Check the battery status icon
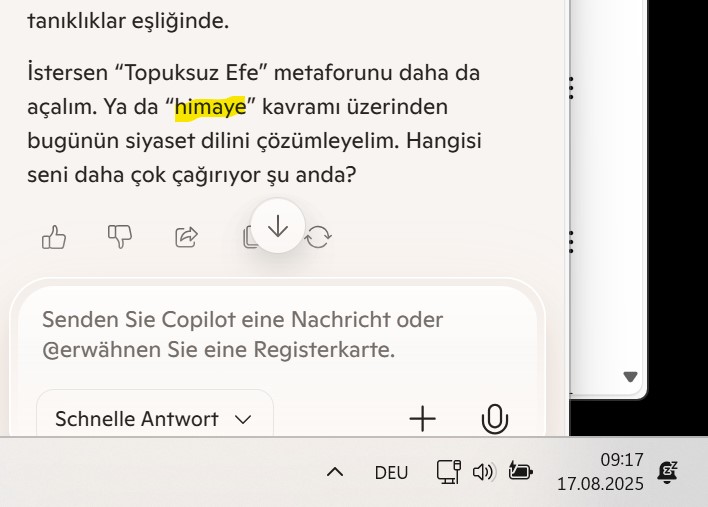The height and width of the screenshot is (507, 708). pyautogui.click(x=520, y=470)
